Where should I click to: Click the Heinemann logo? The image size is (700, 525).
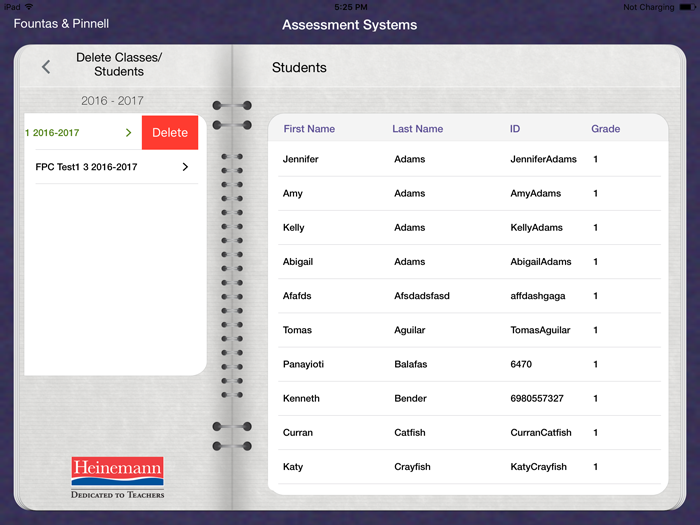117,477
